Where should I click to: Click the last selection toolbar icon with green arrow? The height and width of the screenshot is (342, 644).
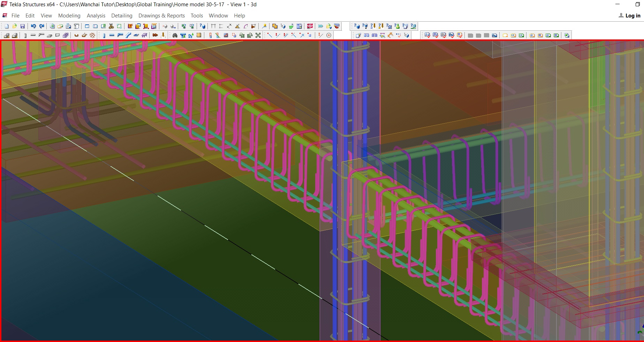point(567,35)
